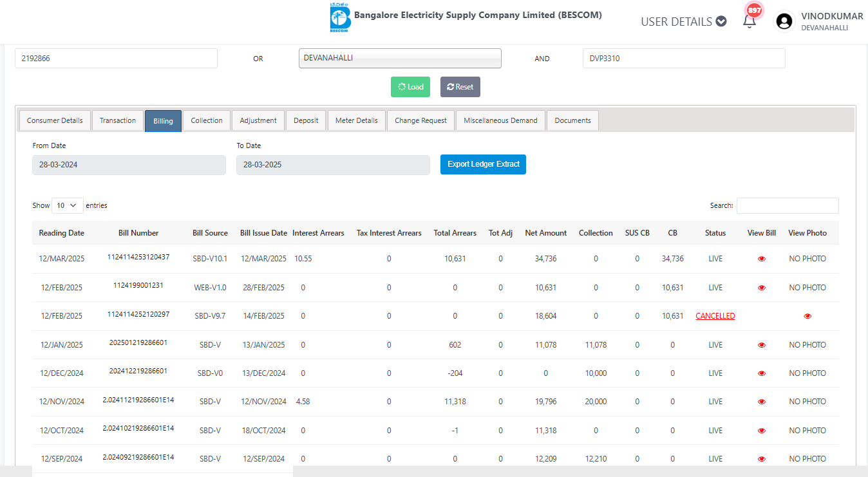The image size is (868, 477).
Task: Sort by Collection column header
Action: point(596,233)
